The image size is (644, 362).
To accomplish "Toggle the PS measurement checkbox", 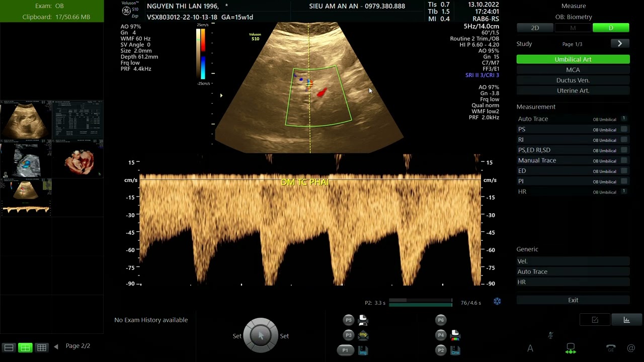I will [x=624, y=129].
